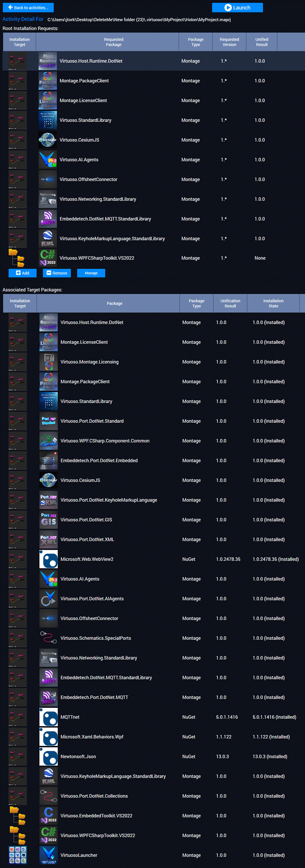
Task: Select the Newtonsoft.Json package name
Action: 78,756
